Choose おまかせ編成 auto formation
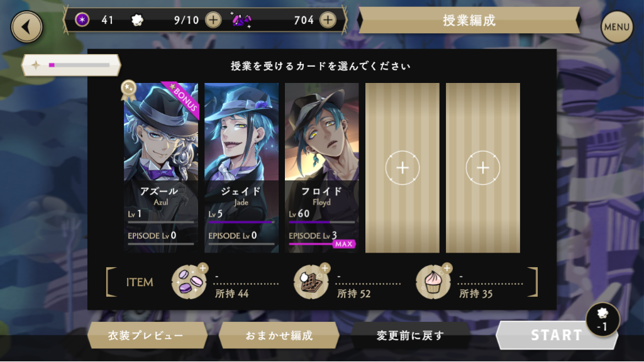The height and width of the screenshot is (362, 644). click(x=279, y=336)
